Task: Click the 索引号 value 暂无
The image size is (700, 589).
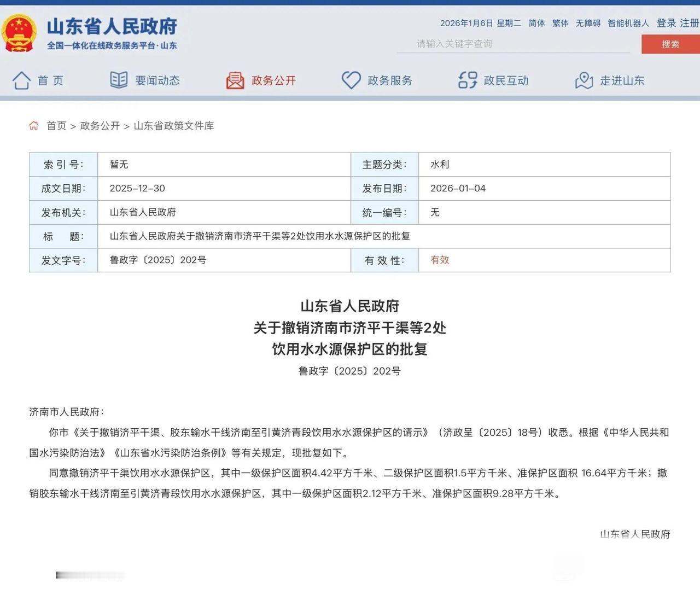Action: click(x=119, y=165)
